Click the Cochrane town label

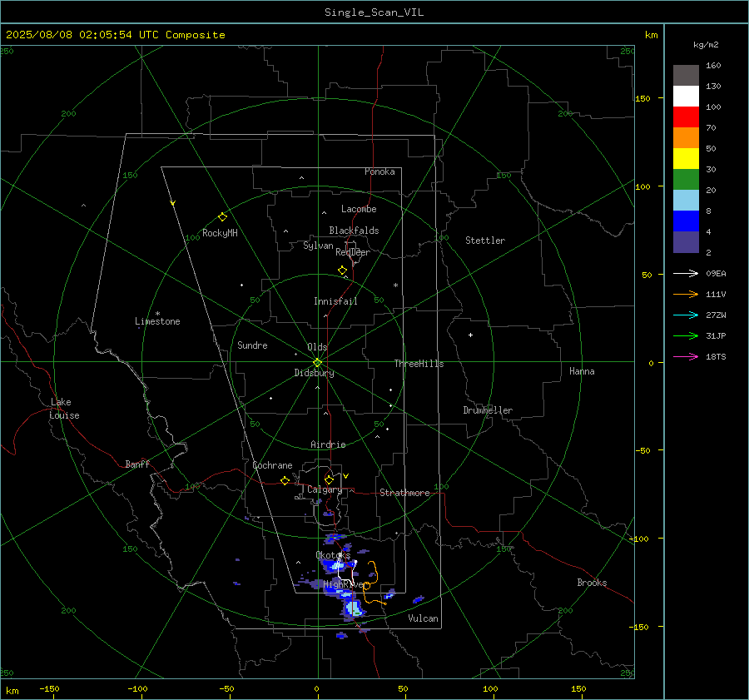[272, 465]
